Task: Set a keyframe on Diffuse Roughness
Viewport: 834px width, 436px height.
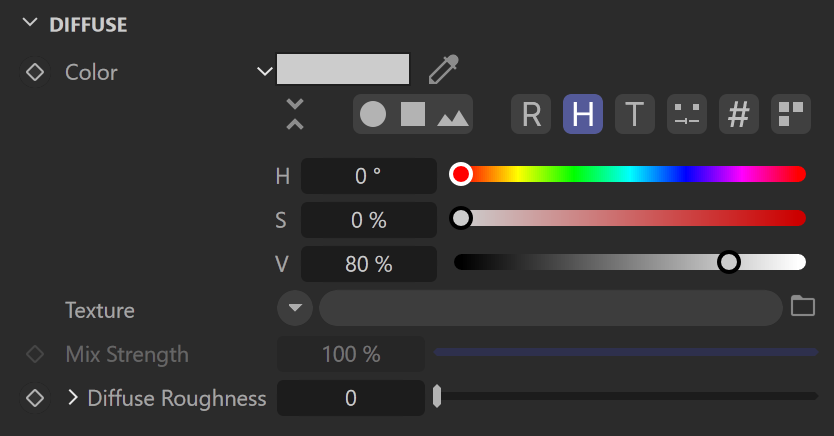Action: (35, 398)
